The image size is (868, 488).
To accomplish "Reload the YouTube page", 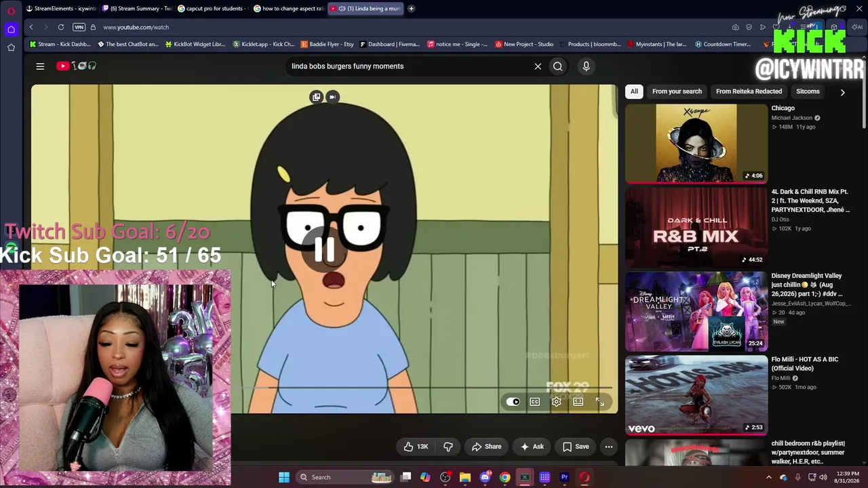I will (61, 27).
